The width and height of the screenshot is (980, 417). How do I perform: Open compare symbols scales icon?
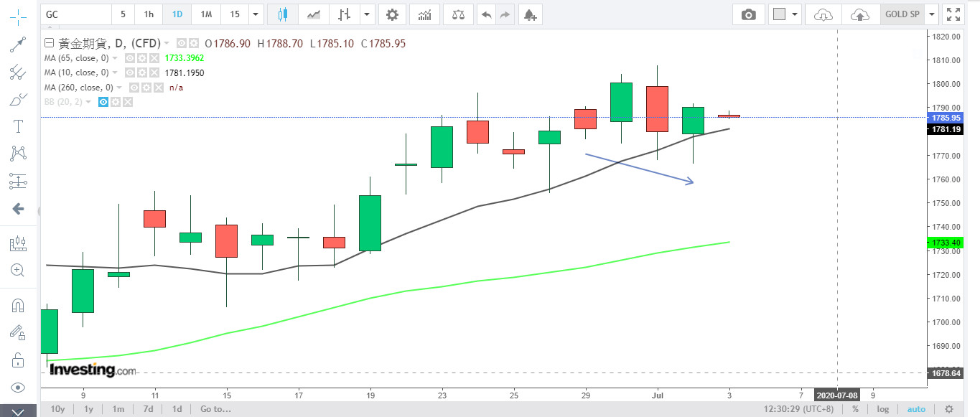pos(457,14)
